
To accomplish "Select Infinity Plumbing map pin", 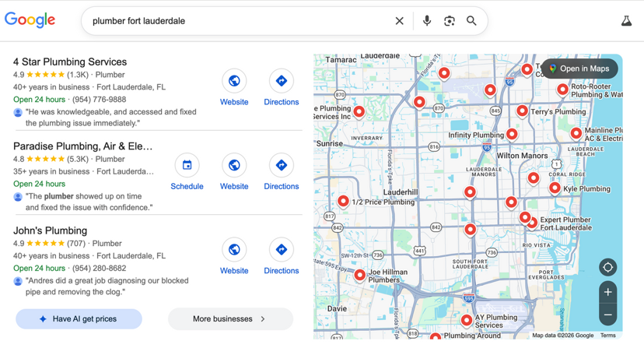I will pos(512,134).
